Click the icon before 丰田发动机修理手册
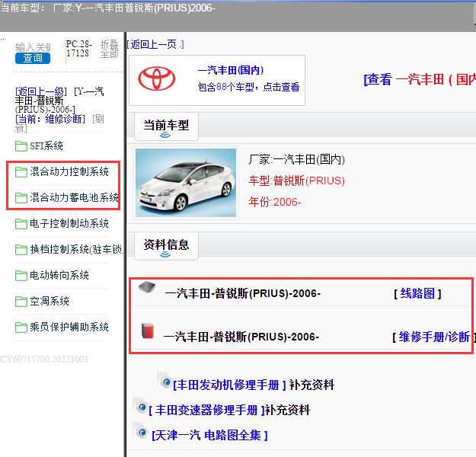Viewport: 476px width, 457px height. click(x=165, y=381)
